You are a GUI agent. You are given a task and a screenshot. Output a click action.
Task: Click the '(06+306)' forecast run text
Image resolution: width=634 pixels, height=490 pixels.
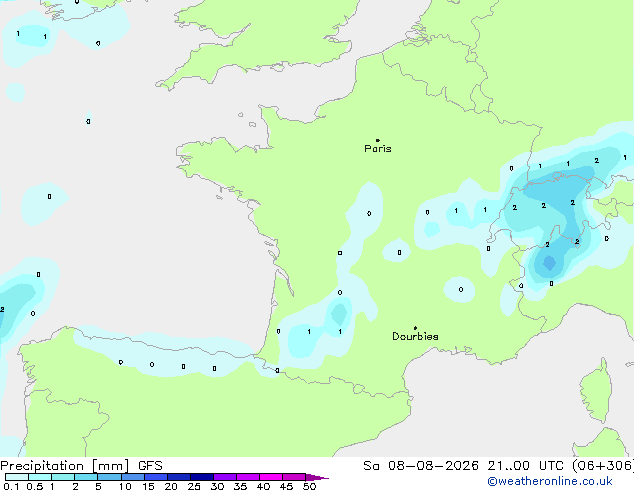pos(603,466)
